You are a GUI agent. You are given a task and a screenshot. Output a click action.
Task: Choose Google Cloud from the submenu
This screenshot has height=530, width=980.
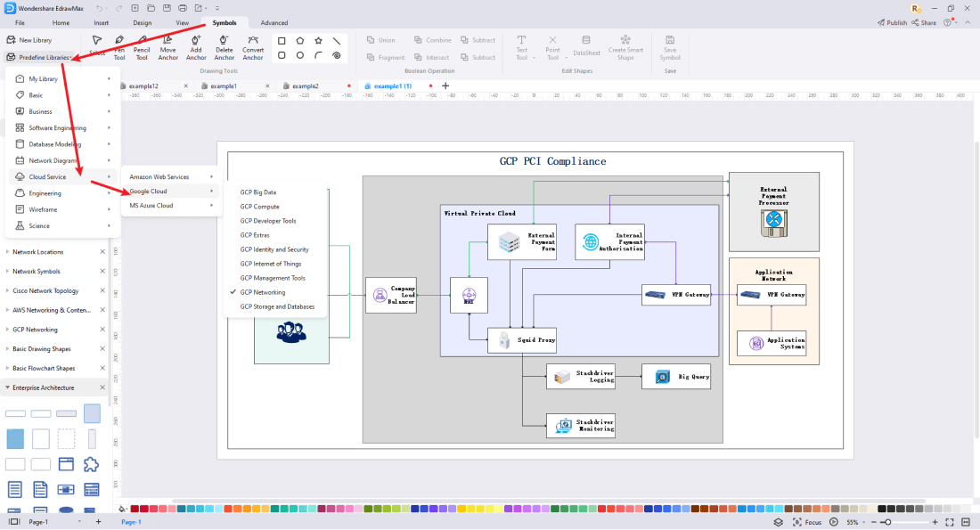click(171, 192)
